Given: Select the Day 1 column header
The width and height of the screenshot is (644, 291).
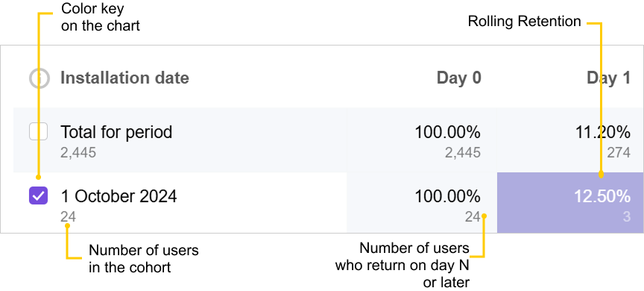Looking at the screenshot, I should tap(608, 78).
